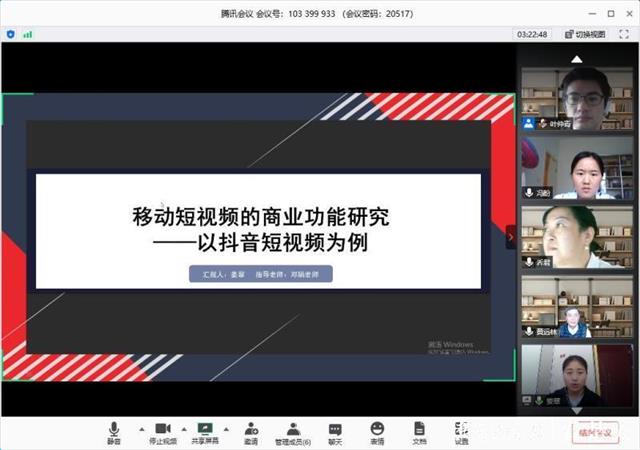This screenshot has height=450, width=640.
Task: Click the Share Screen (共享屏幕) icon
Action: (205, 432)
